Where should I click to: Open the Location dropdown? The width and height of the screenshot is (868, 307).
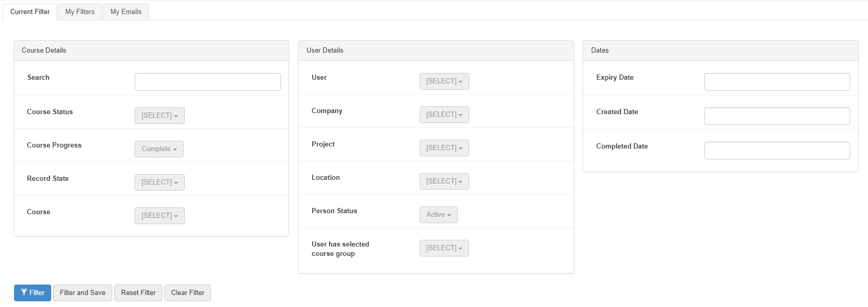pyautogui.click(x=444, y=181)
